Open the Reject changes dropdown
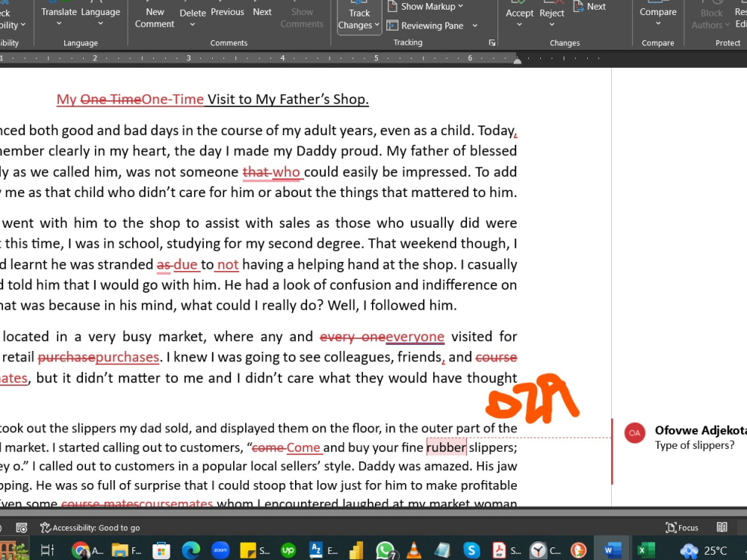Viewport: 747px width, 560px height. 552,25
